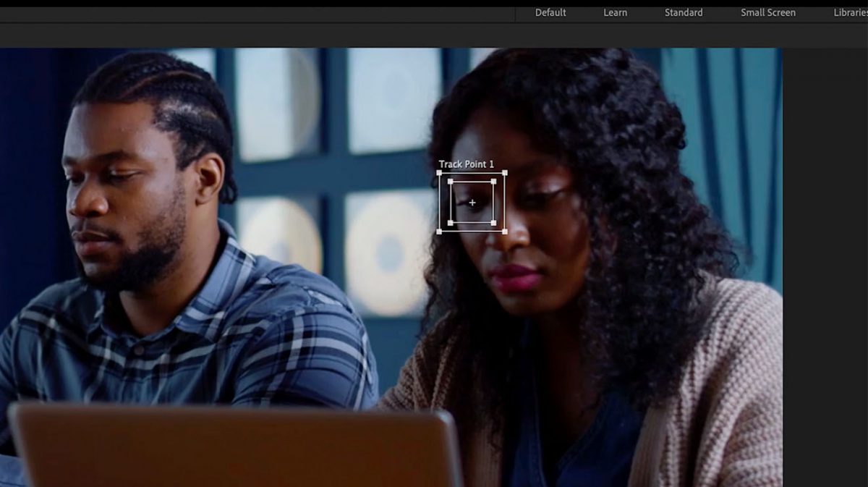This screenshot has width=868, height=487.
Task: Click the man's face in the viewer
Action: (119, 195)
